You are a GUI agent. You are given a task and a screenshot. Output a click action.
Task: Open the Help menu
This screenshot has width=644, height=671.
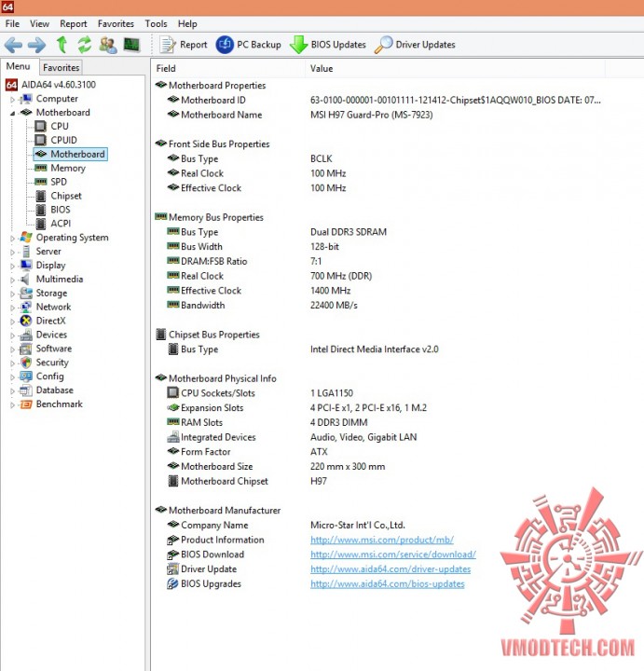(x=187, y=24)
